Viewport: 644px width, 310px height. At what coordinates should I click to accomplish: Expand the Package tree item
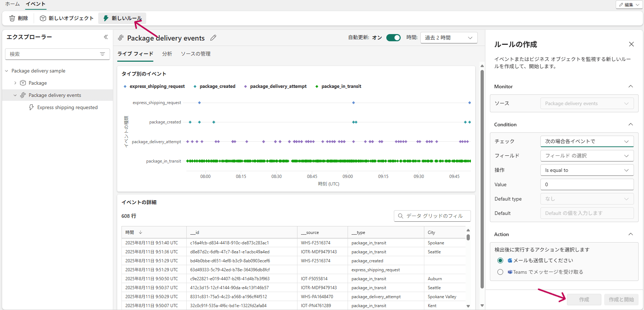coord(15,83)
